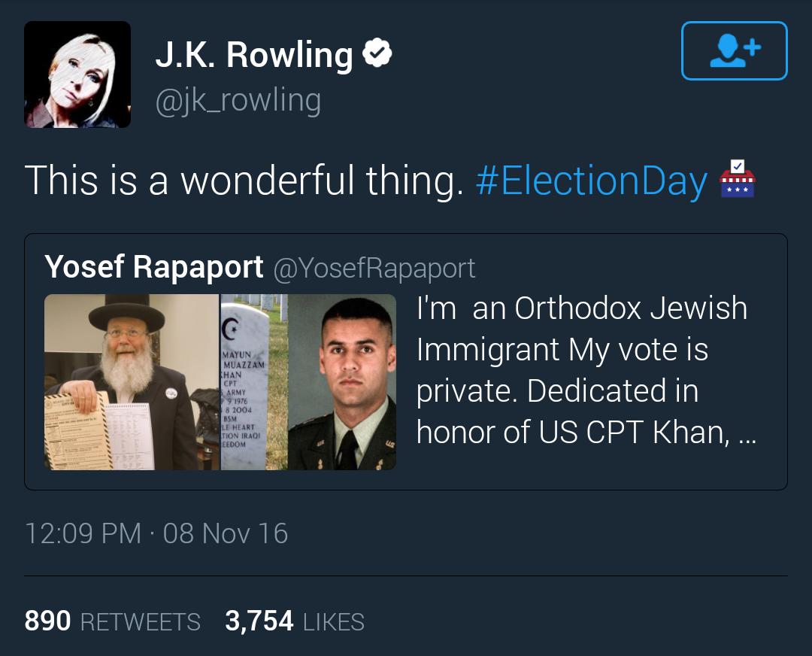Select the 'This is a wonderful thing.' text
This screenshot has height=656, width=812.
click(244, 181)
